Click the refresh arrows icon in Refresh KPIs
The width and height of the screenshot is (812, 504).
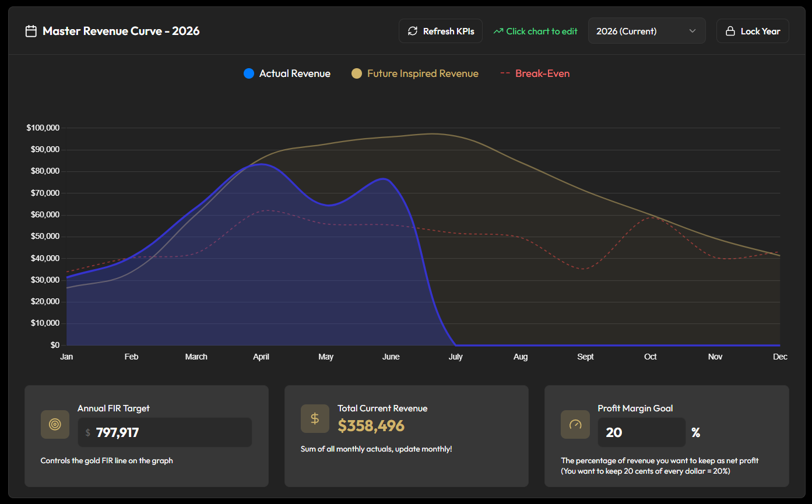(413, 31)
